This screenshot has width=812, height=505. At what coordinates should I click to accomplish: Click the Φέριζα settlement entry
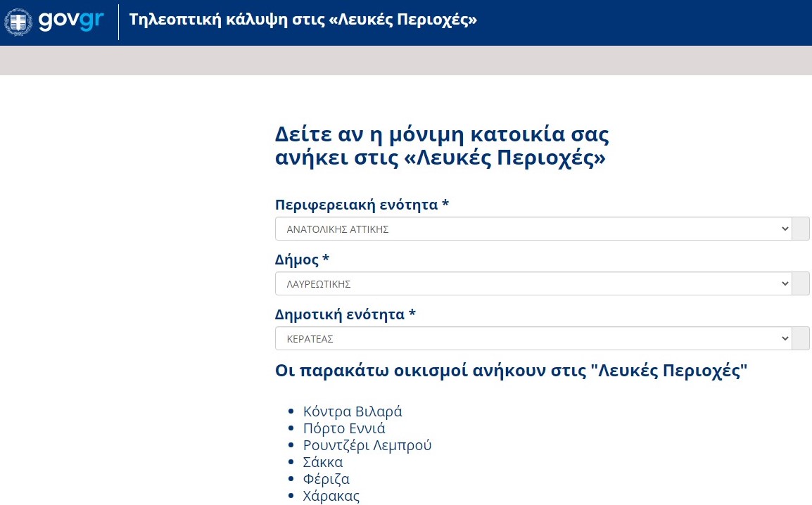coord(326,479)
